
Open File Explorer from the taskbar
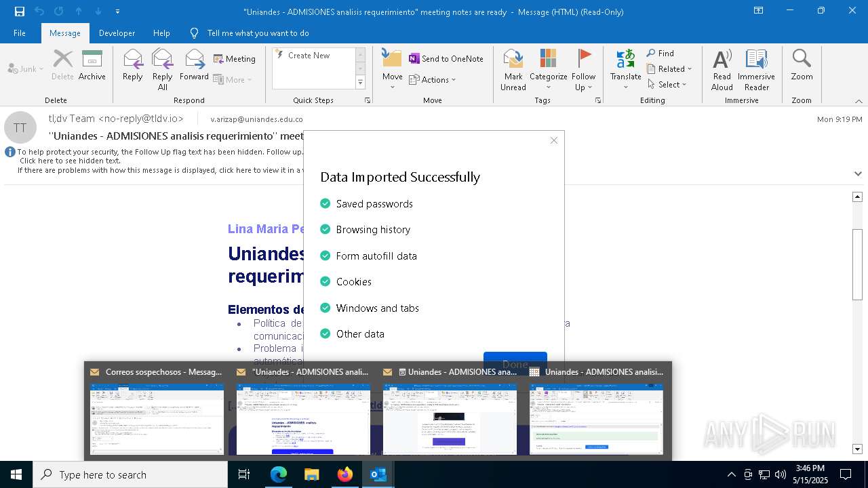coord(311,474)
